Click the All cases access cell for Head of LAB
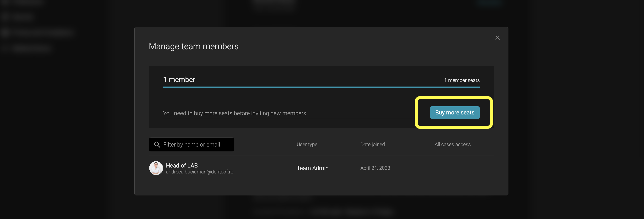 pos(452,168)
